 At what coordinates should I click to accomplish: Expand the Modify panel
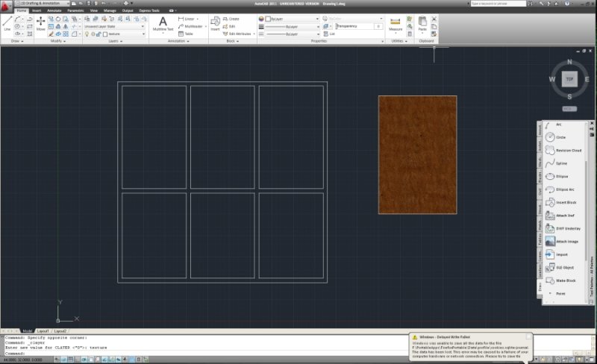pos(58,41)
